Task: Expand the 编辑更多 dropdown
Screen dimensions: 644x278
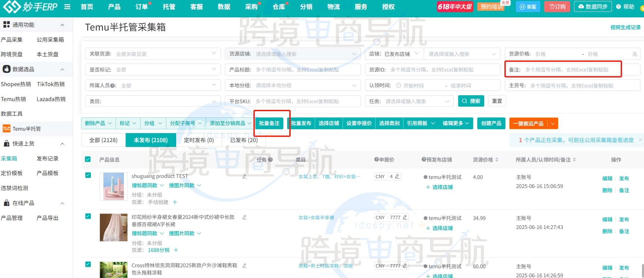Action: coord(456,123)
